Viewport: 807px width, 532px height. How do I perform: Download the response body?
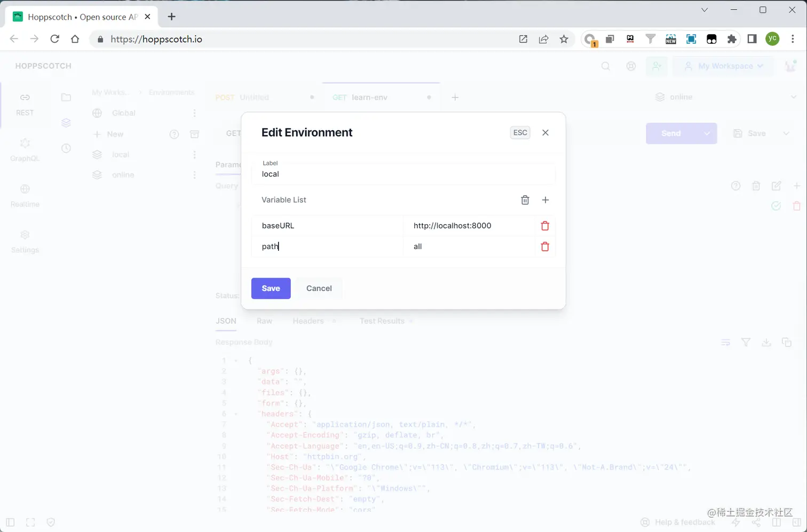[766, 342]
